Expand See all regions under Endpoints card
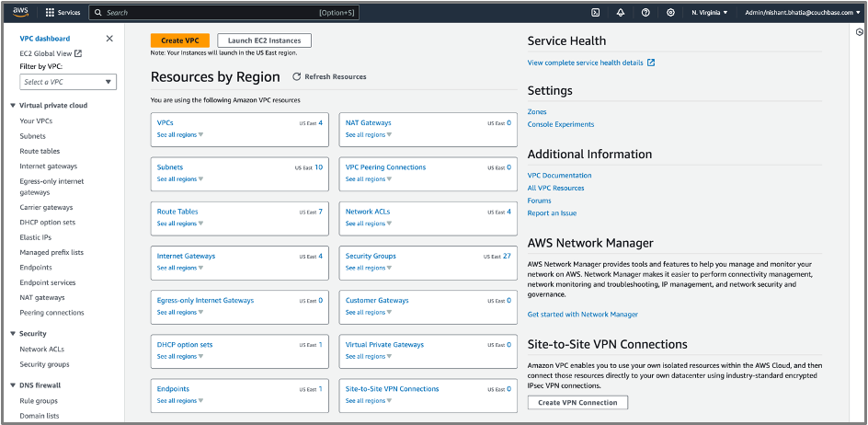This screenshot has width=868, height=425. tap(180, 400)
